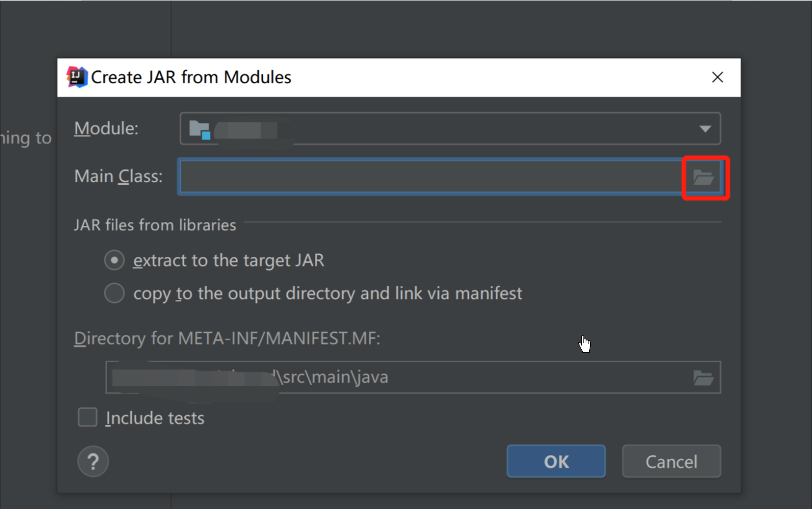The width and height of the screenshot is (812, 509).
Task: Click the "Create JAR from Modules" title text
Action: point(191,77)
